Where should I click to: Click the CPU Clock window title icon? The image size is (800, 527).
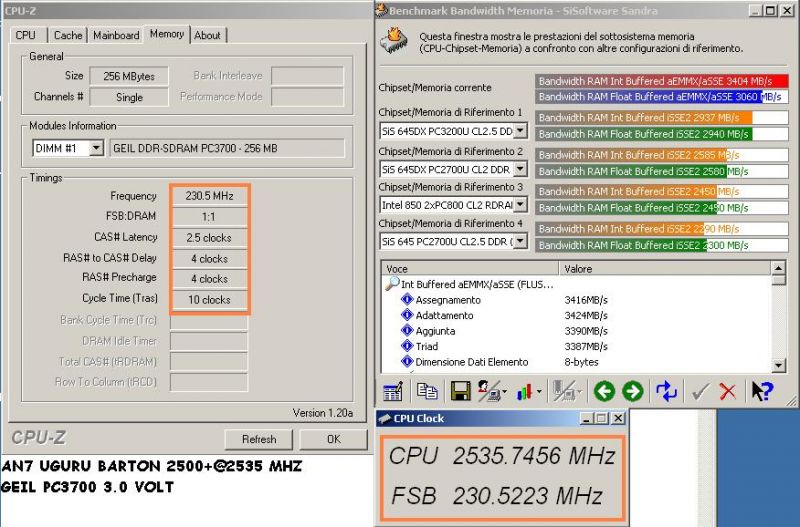(385, 418)
